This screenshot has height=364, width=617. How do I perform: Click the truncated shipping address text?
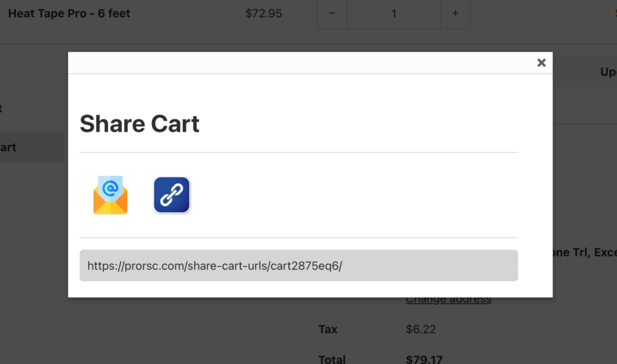(585, 253)
